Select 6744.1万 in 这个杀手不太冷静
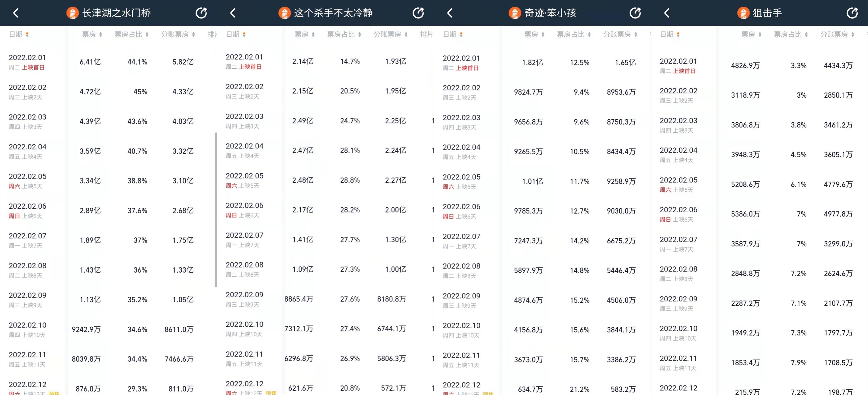The width and height of the screenshot is (868, 395). pyautogui.click(x=392, y=329)
